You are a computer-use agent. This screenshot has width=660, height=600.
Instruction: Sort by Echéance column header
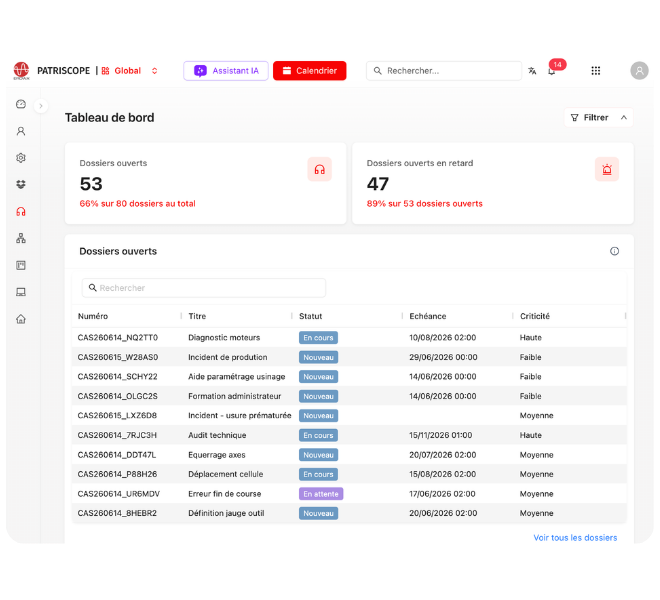[428, 316]
